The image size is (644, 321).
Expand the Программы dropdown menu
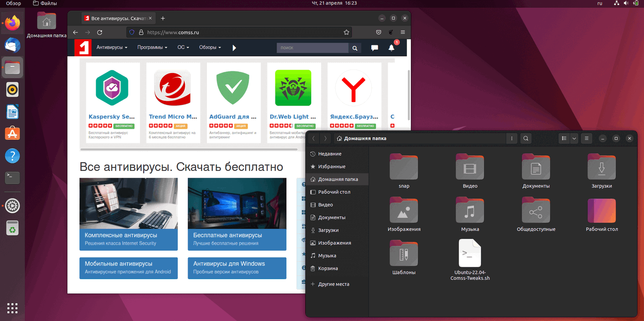[152, 48]
